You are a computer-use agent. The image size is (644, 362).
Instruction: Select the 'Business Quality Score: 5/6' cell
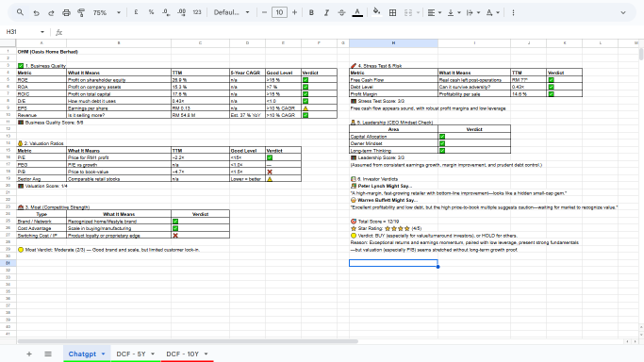tap(41, 123)
